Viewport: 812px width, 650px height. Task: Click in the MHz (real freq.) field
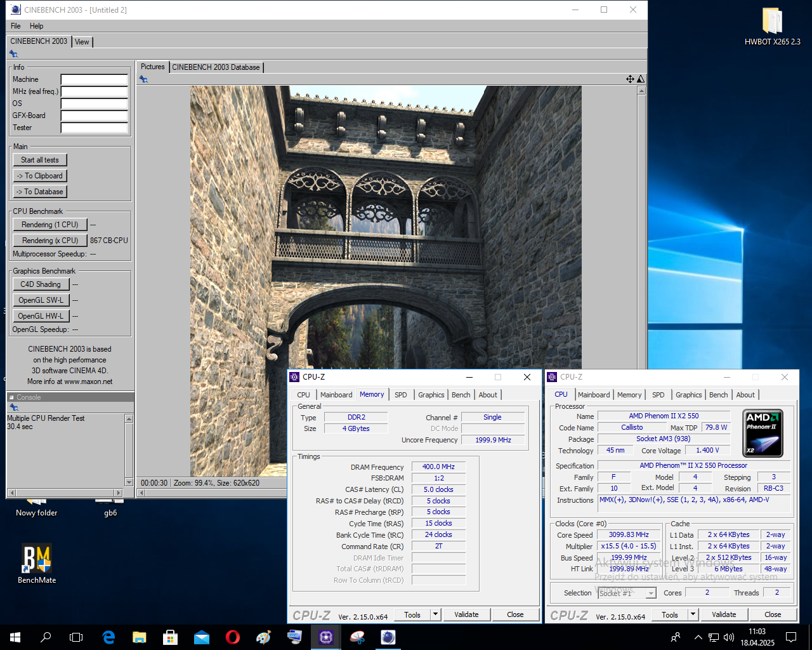pos(95,91)
